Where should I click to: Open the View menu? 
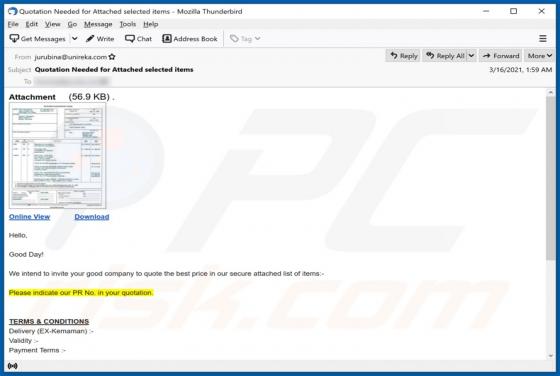tap(52, 24)
